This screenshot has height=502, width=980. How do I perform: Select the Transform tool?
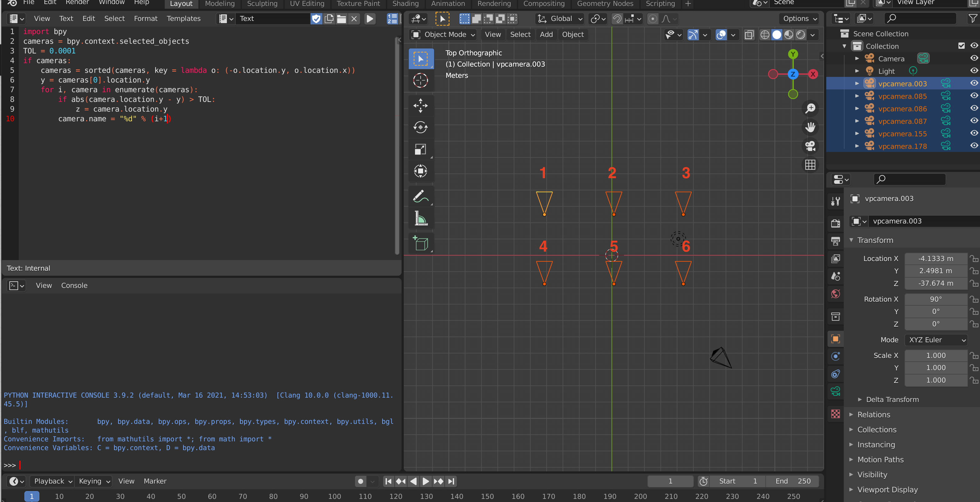[x=420, y=171]
